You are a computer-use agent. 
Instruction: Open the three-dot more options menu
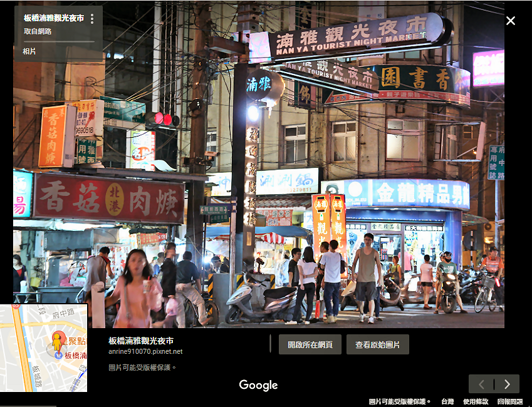coord(92,19)
